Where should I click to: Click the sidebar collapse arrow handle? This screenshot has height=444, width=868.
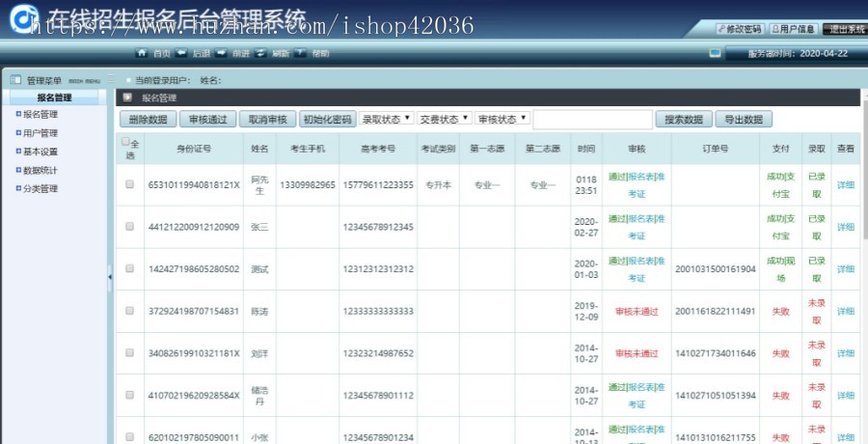click(x=109, y=277)
